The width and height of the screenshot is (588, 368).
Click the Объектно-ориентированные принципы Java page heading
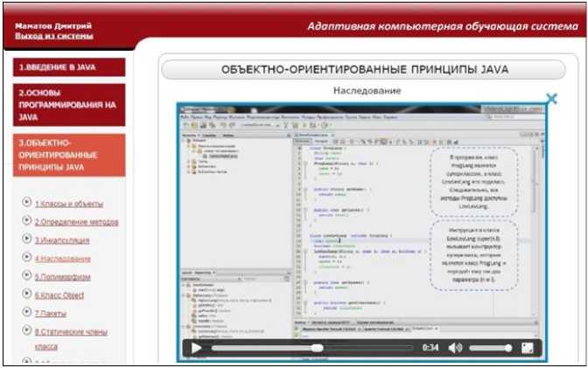point(365,70)
